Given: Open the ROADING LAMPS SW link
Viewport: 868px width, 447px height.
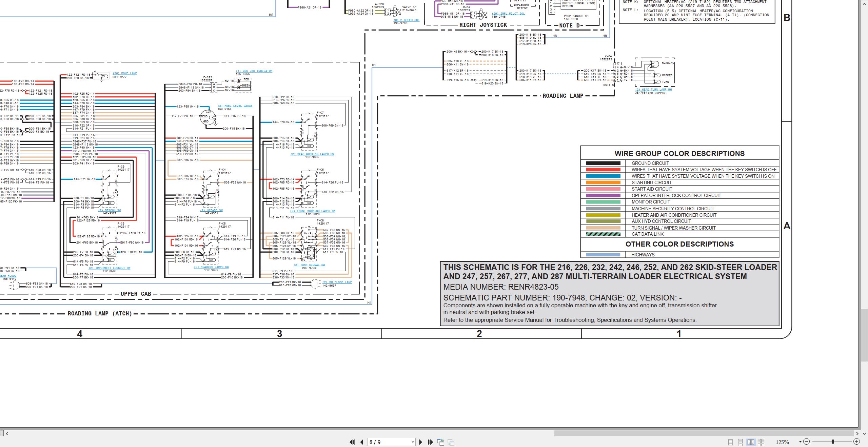Looking at the screenshot, I should (x=211, y=267).
